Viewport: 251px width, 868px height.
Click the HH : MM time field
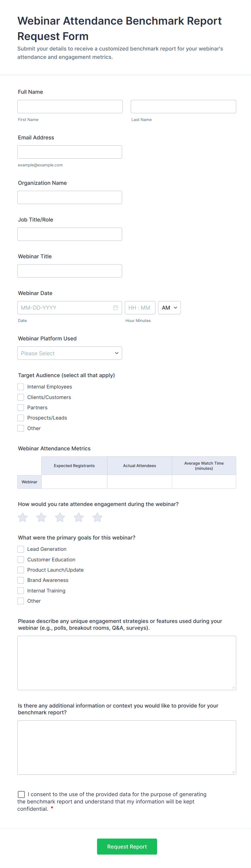click(140, 308)
